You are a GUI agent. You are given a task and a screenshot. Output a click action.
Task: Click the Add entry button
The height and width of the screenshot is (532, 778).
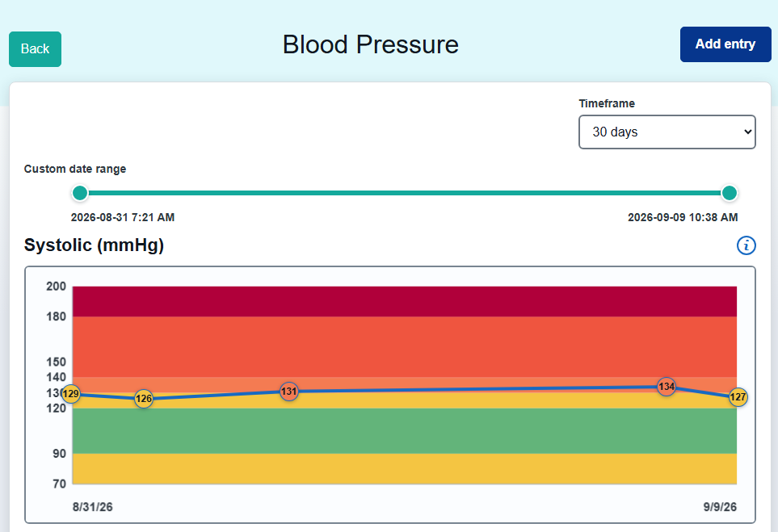point(725,44)
